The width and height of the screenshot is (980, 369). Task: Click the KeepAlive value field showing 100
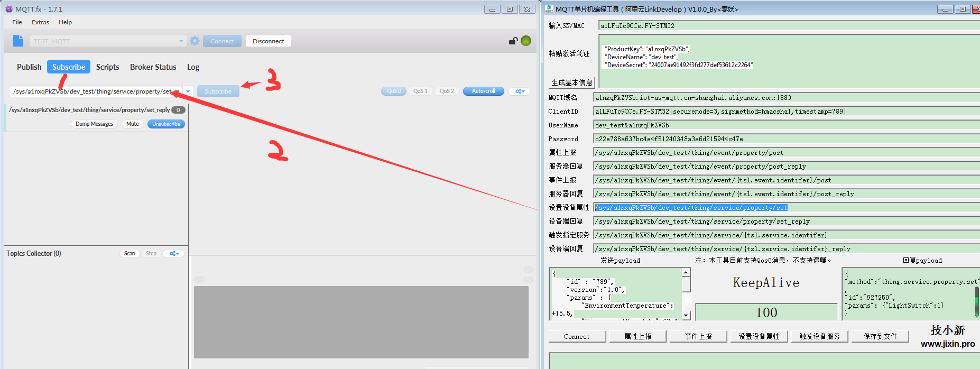click(x=766, y=312)
